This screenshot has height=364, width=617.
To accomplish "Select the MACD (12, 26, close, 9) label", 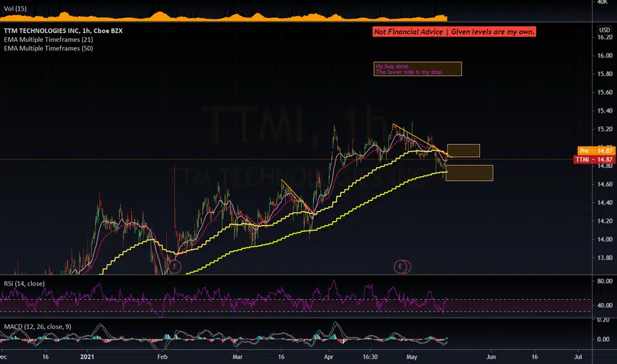I will (x=38, y=327).
